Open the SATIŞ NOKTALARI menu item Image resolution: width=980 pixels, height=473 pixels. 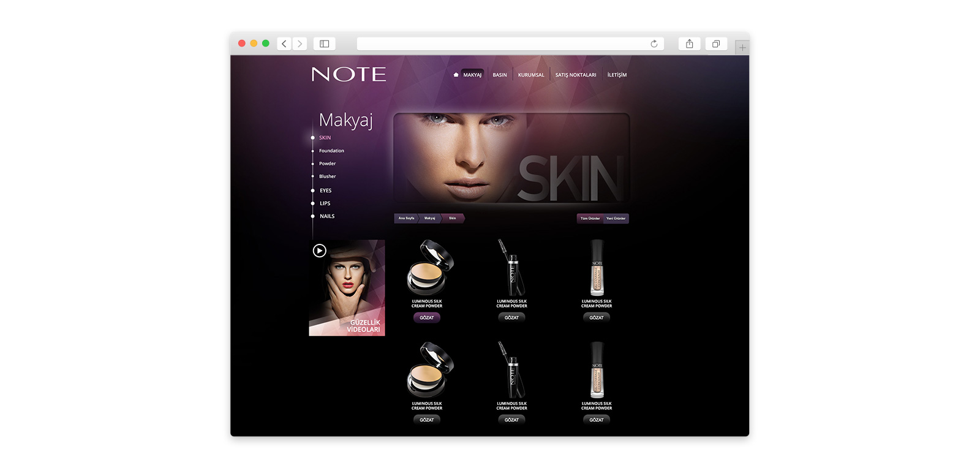576,75
